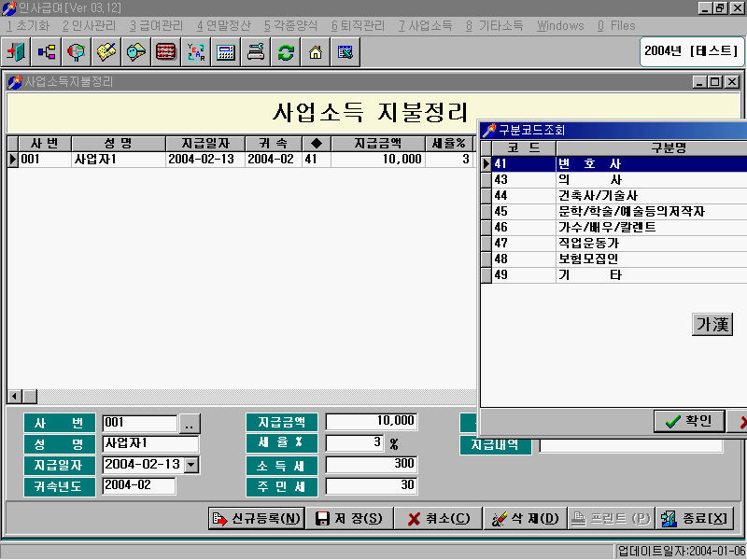Open the organization chart toolbar icon

tap(47, 52)
